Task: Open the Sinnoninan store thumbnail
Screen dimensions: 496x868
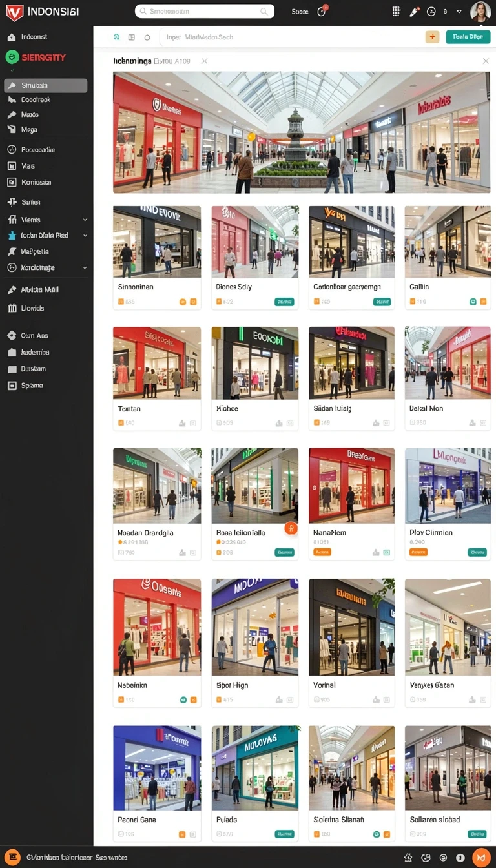Action: pyautogui.click(x=157, y=242)
